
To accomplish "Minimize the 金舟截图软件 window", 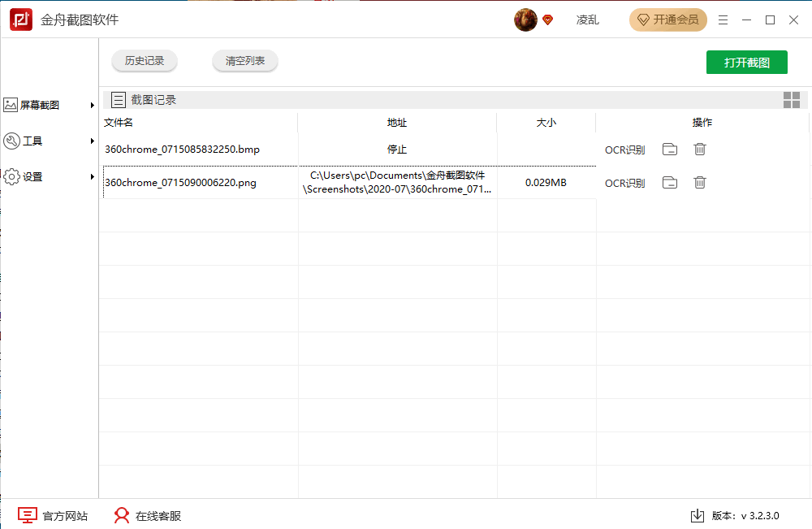I will pos(746,20).
